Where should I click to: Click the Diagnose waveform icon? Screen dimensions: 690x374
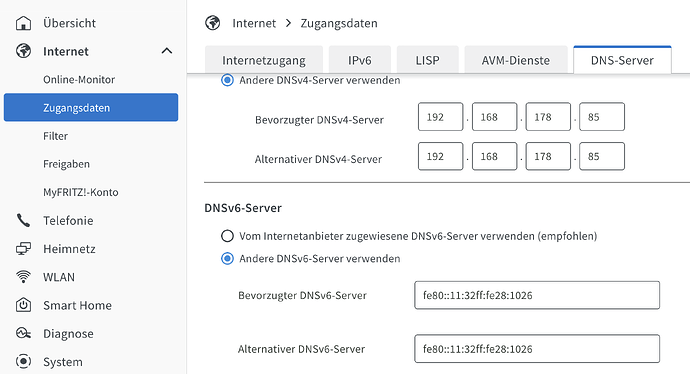[x=23, y=333]
